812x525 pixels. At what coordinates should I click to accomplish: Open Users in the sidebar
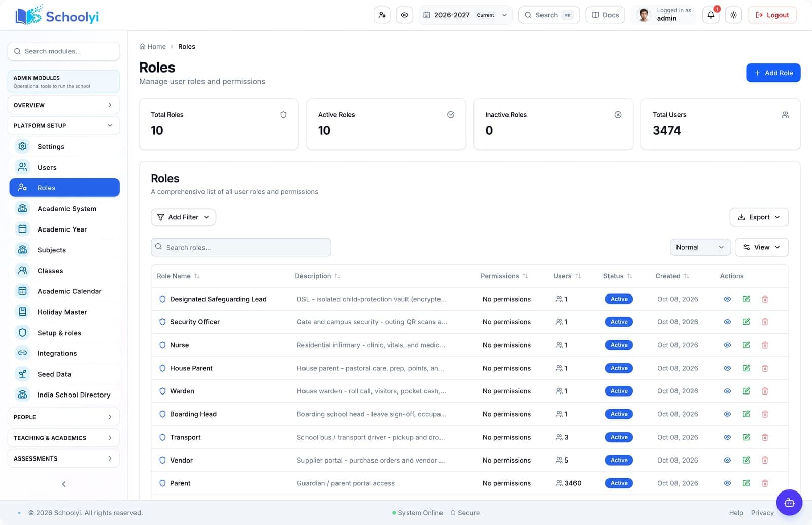pos(64,167)
